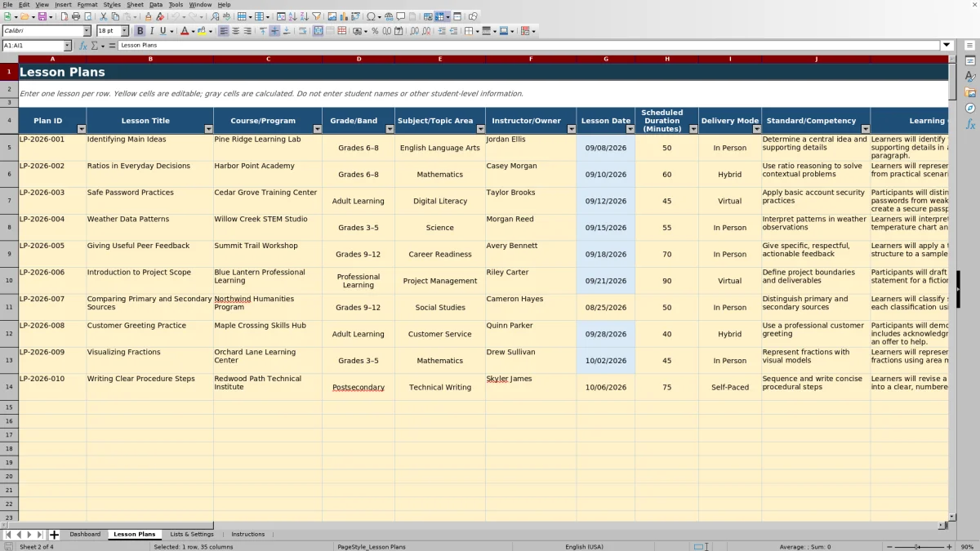
Task: Open the Font Name dropdown
Action: point(87,31)
